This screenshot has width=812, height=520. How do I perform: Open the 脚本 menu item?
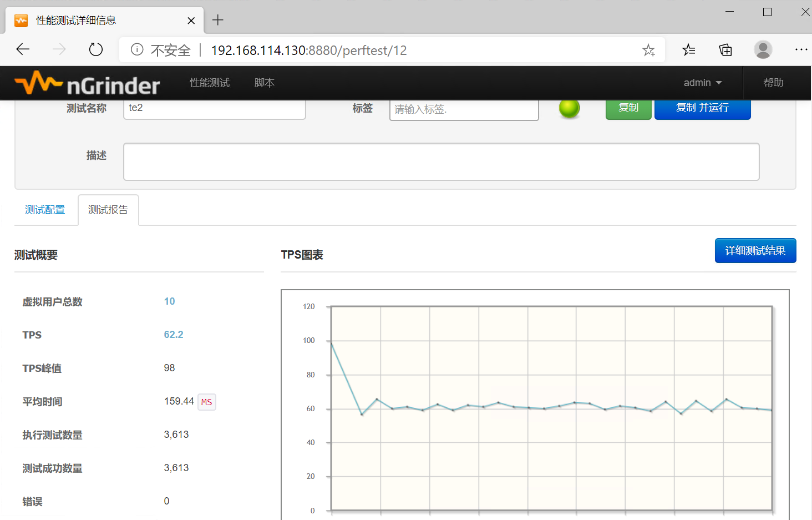point(264,83)
